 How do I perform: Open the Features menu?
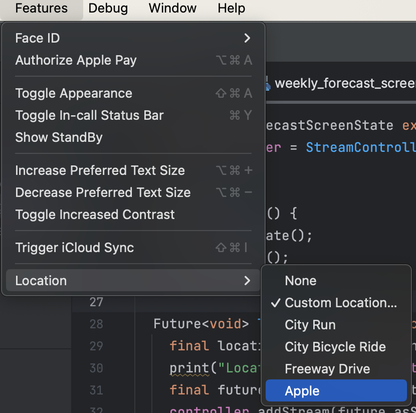pyautogui.click(x=41, y=8)
